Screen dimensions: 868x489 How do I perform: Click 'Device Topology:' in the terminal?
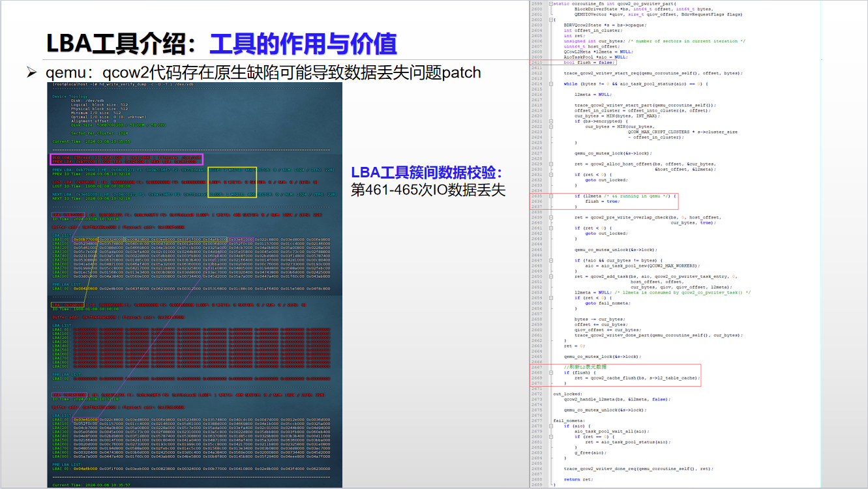pyautogui.click(x=70, y=96)
